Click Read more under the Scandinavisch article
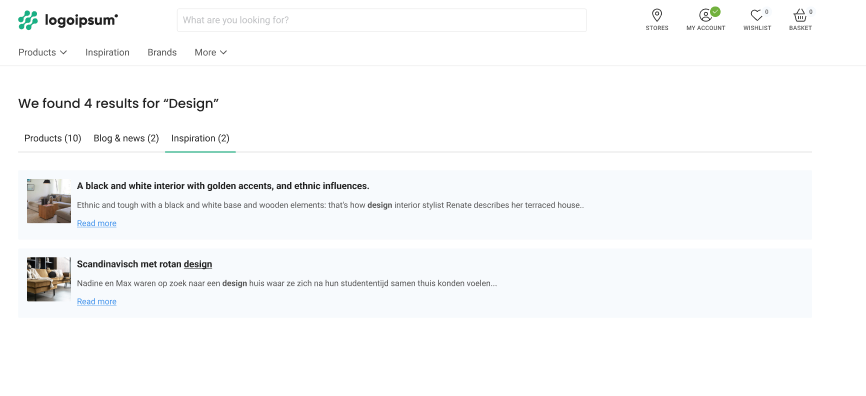 (97, 302)
